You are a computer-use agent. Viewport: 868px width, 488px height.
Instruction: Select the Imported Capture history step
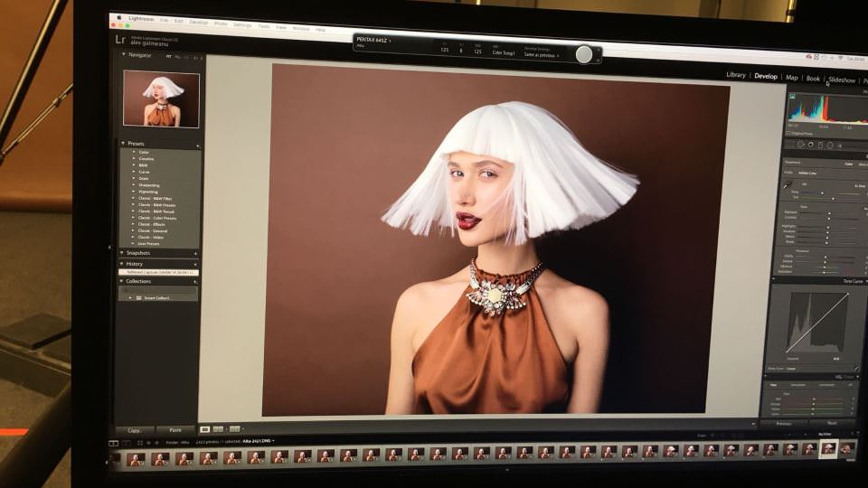[x=158, y=272]
